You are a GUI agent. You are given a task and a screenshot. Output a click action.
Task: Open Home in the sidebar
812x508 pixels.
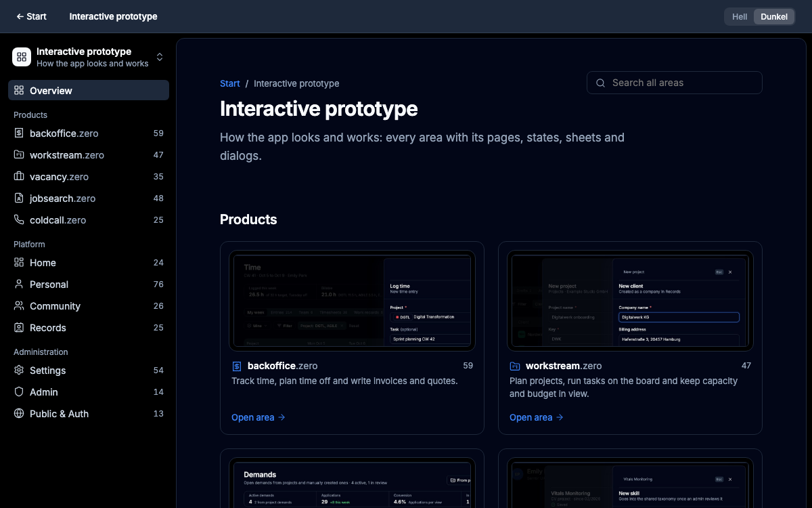tap(89, 263)
